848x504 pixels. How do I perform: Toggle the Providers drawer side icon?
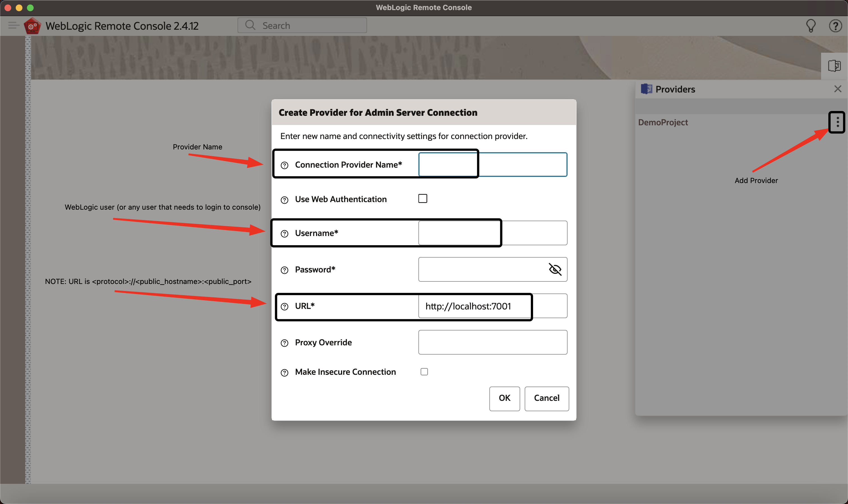click(x=834, y=66)
